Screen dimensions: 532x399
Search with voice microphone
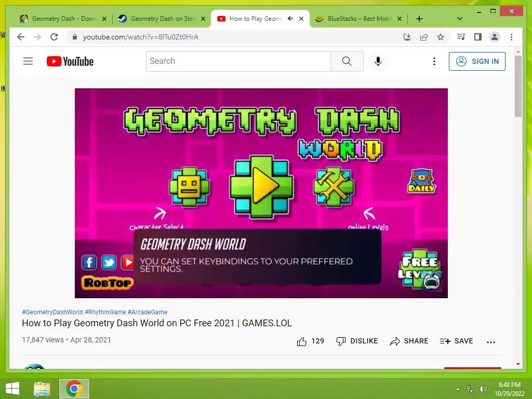pyautogui.click(x=378, y=61)
